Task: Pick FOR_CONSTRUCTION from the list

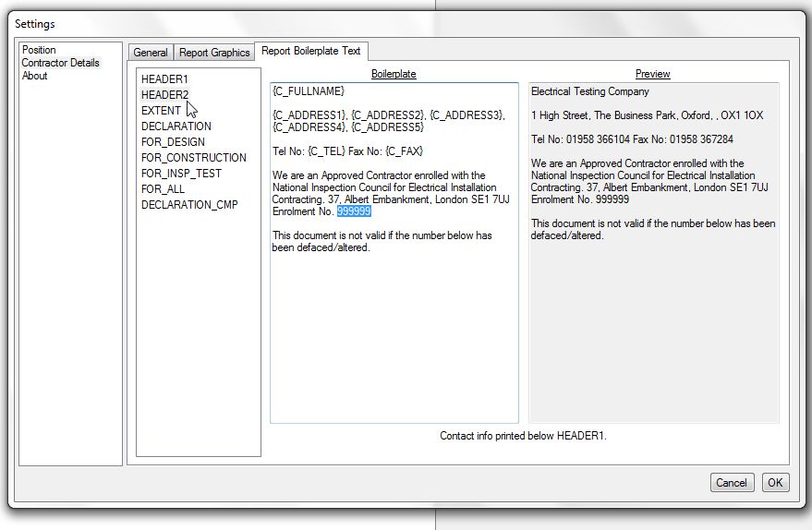Action: tap(194, 157)
